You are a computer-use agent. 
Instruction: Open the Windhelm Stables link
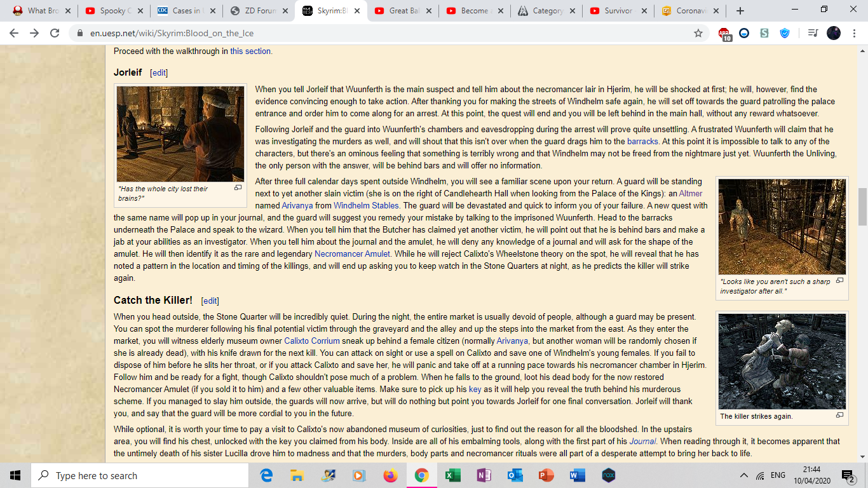click(x=366, y=205)
